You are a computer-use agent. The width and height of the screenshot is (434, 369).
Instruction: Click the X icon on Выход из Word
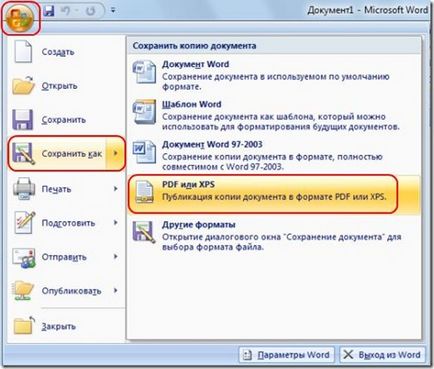[x=348, y=354]
